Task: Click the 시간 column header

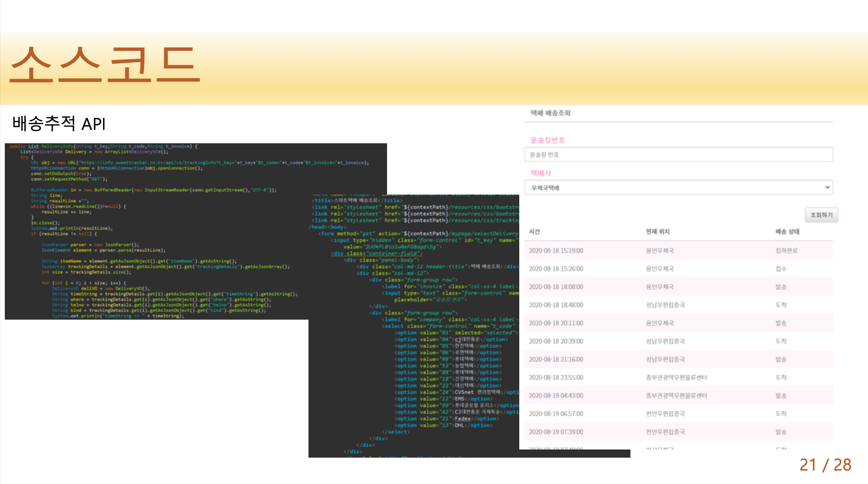Action: (534, 232)
